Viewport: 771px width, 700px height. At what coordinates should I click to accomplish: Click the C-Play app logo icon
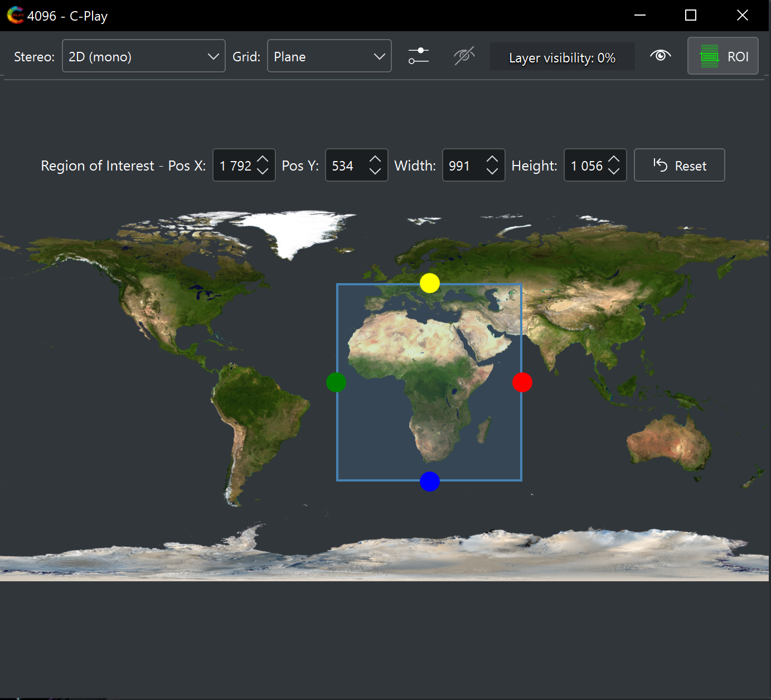pos(15,15)
